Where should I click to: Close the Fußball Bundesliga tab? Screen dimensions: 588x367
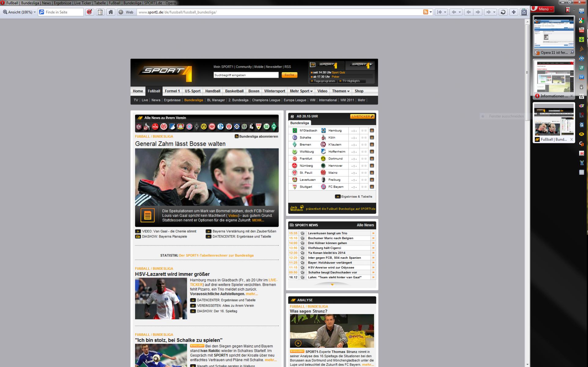pos(571,140)
